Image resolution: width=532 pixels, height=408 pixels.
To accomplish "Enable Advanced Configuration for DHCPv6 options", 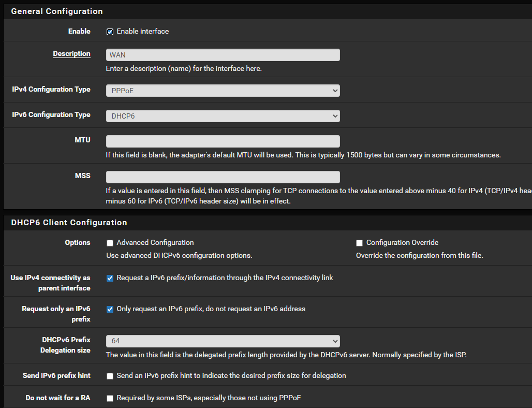I will click(110, 243).
